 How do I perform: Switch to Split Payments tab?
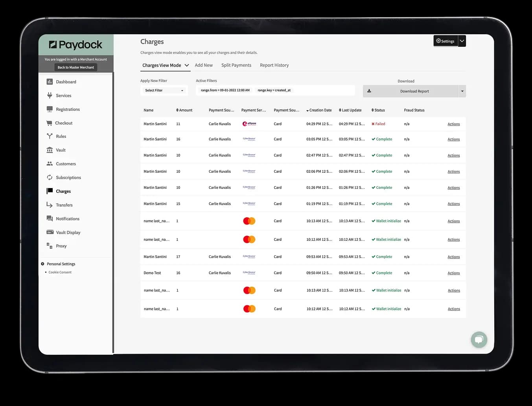[x=236, y=65]
